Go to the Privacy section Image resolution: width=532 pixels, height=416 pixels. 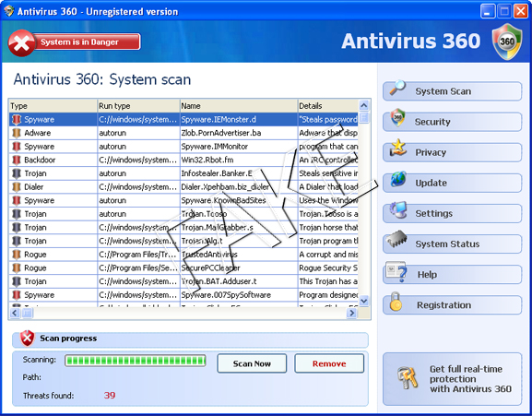coord(453,152)
